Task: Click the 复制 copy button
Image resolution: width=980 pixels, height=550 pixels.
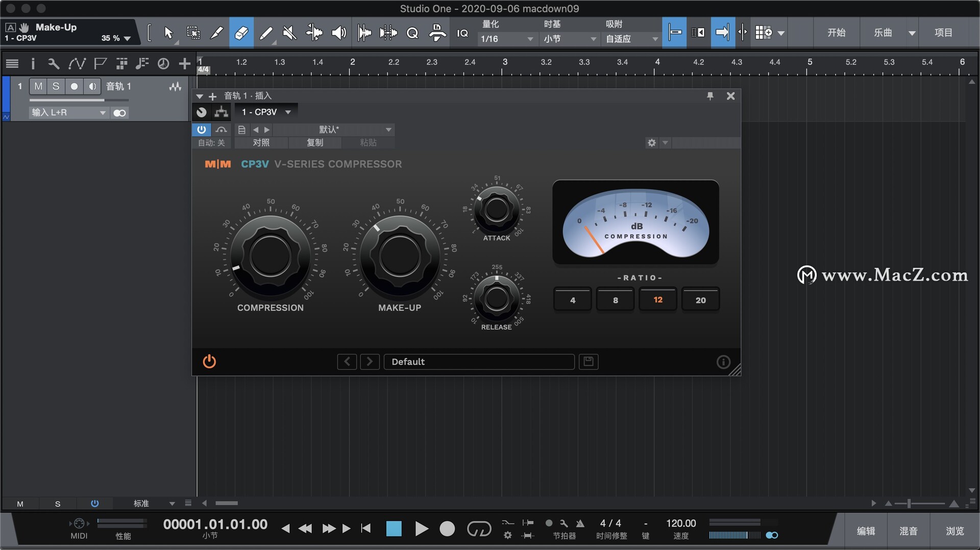Action: click(315, 143)
